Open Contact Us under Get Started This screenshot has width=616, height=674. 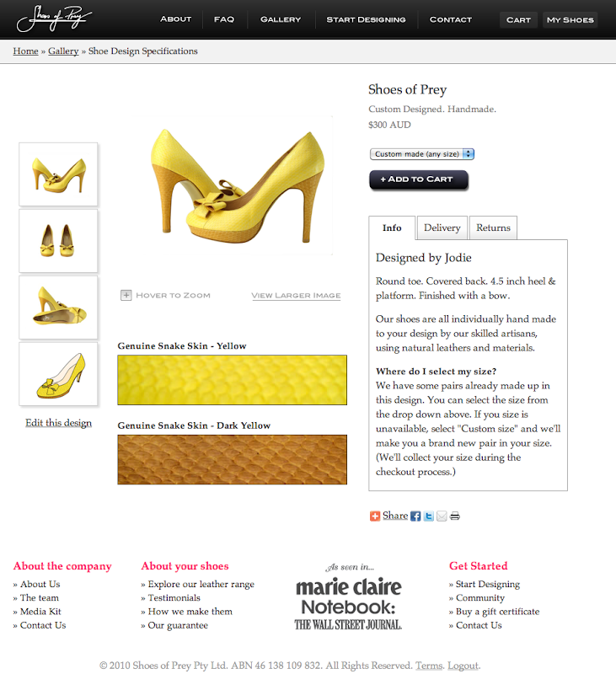[479, 625]
